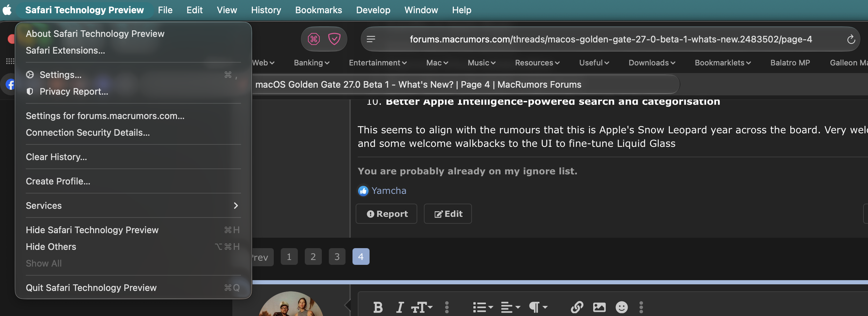Report this forum post
868x316 pixels.
click(386, 214)
